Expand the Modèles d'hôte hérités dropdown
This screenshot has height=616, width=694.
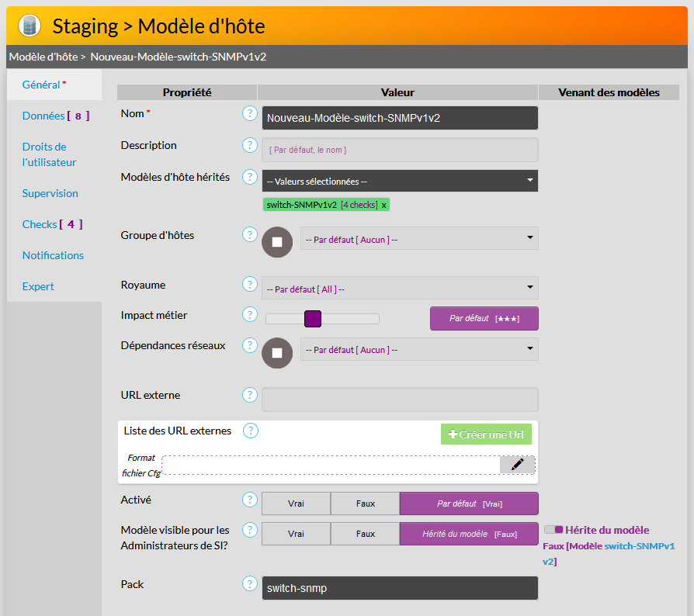tap(400, 181)
